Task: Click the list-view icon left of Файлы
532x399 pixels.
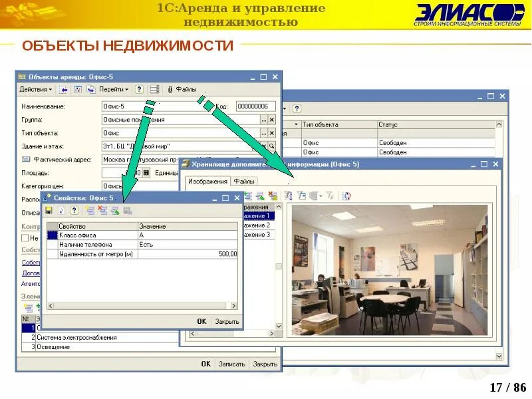Action: coord(154,90)
